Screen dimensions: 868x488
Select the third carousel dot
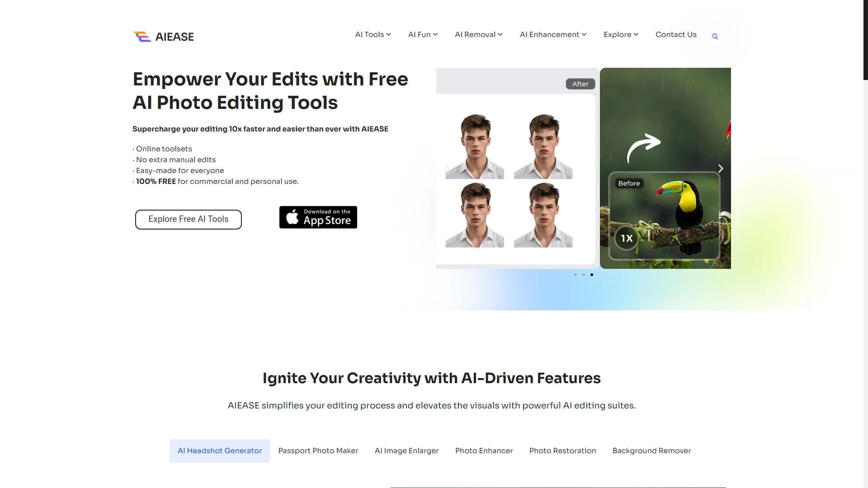coord(592,275)
